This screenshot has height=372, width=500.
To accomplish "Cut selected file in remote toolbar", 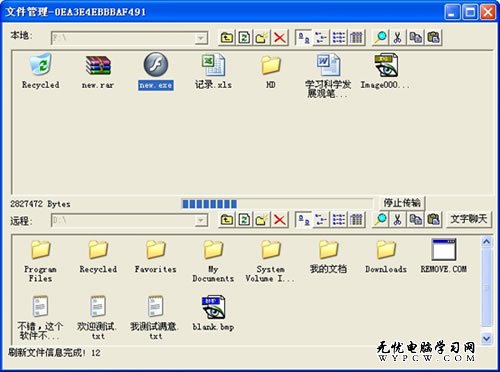I will pyautogui.click(x=398, y=220).
